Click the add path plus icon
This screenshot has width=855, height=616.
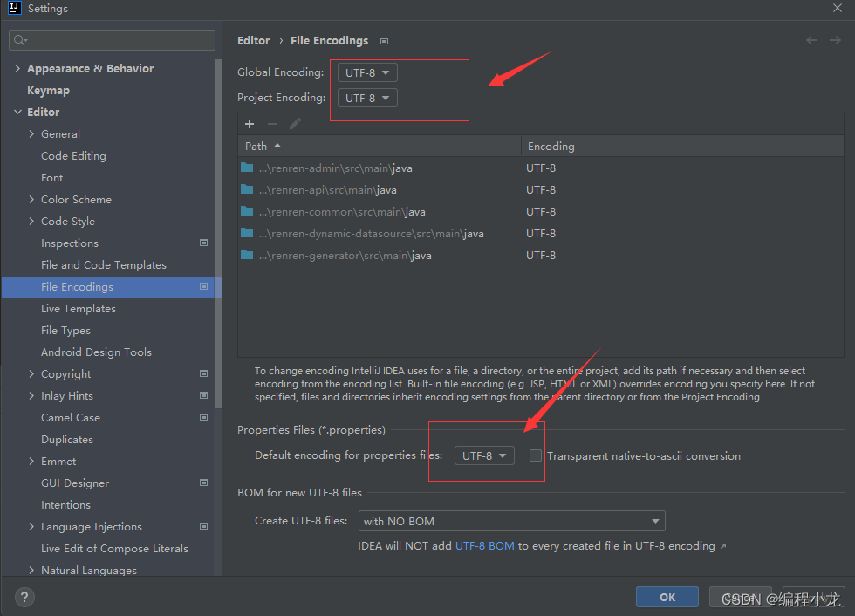[250, 124]
